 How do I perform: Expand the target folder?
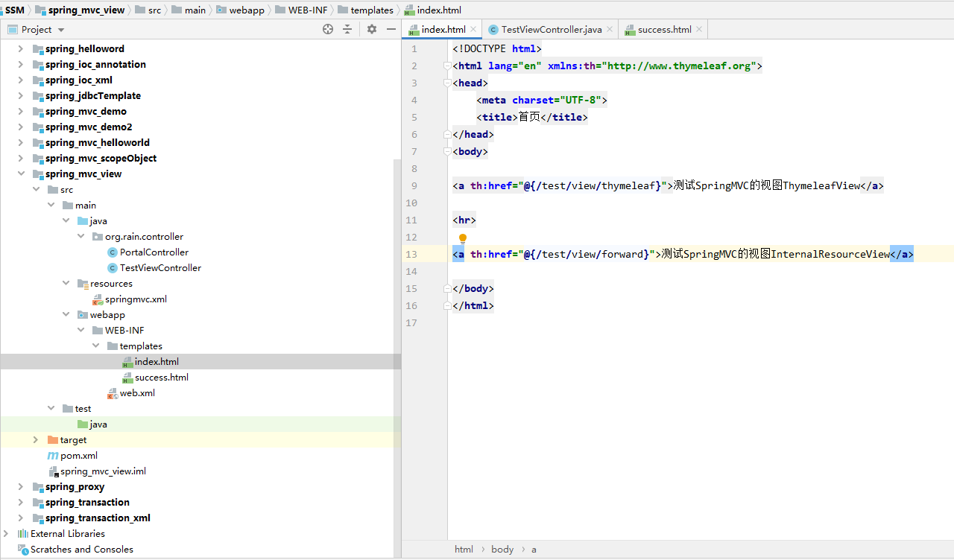point(36,440)
